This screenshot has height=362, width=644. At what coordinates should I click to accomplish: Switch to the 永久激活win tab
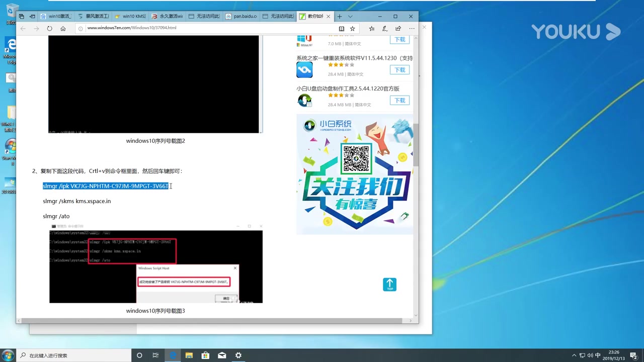(167, 17)
